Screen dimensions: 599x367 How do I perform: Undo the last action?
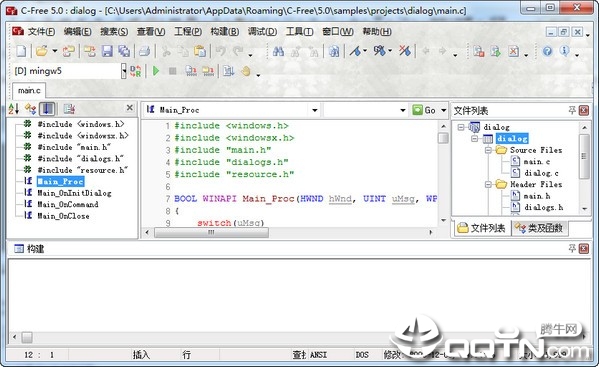tap(220, 51)
